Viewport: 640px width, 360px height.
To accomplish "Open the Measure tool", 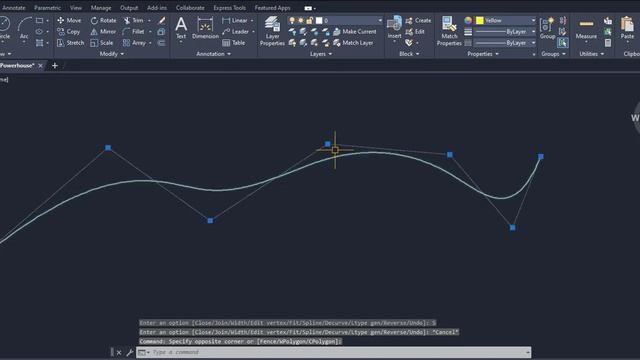I will click(x=586, y=29).
